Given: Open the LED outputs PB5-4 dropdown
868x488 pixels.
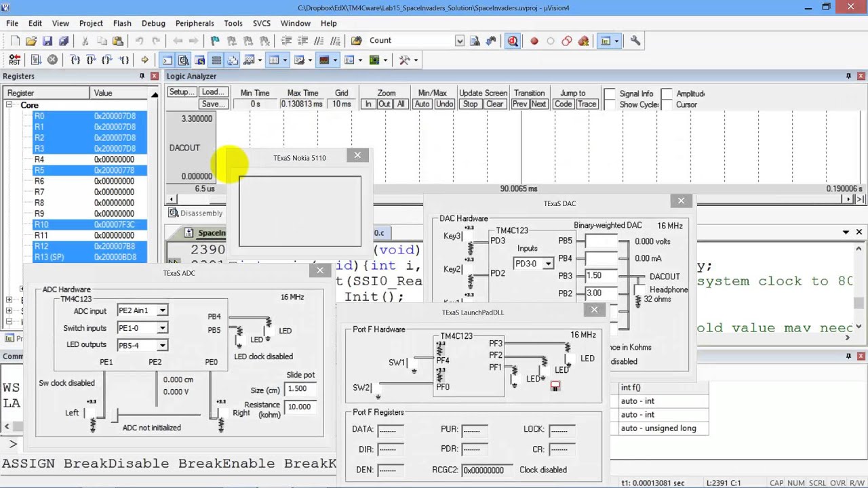Looking at the screenshot, I should (162, 346).
